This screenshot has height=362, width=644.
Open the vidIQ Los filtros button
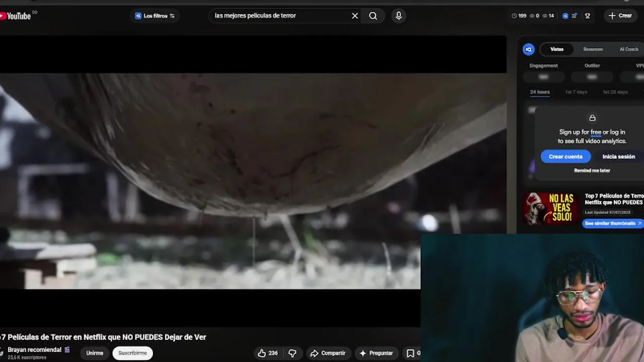coord(155,16)
